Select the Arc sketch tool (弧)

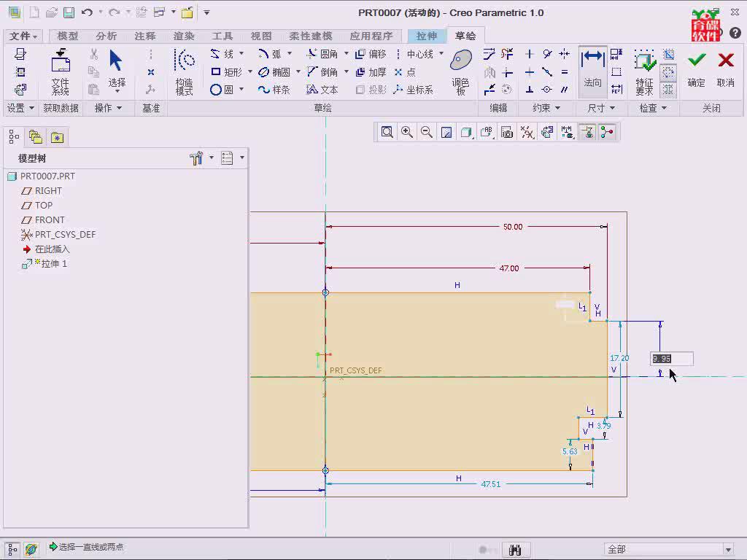(x=270, y=54)
